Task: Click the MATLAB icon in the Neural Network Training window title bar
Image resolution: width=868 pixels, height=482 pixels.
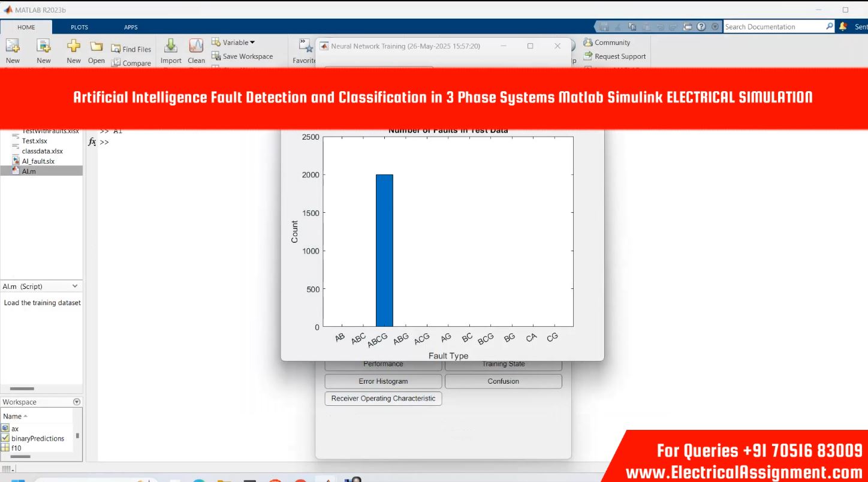Action: (x=324, y=46)
